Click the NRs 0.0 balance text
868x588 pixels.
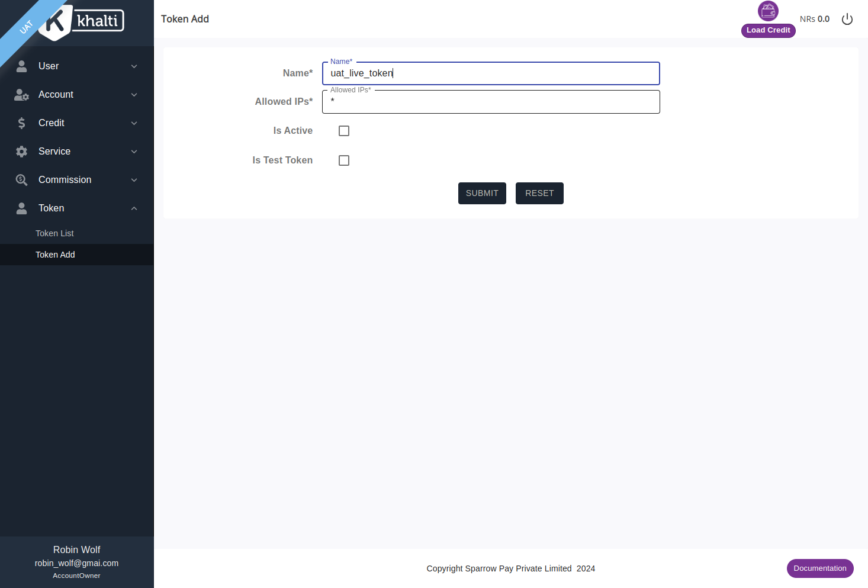pos(815,19)
